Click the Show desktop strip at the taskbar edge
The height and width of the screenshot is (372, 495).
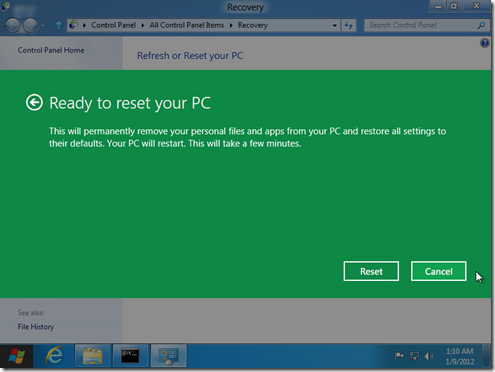tap(487, 356)
